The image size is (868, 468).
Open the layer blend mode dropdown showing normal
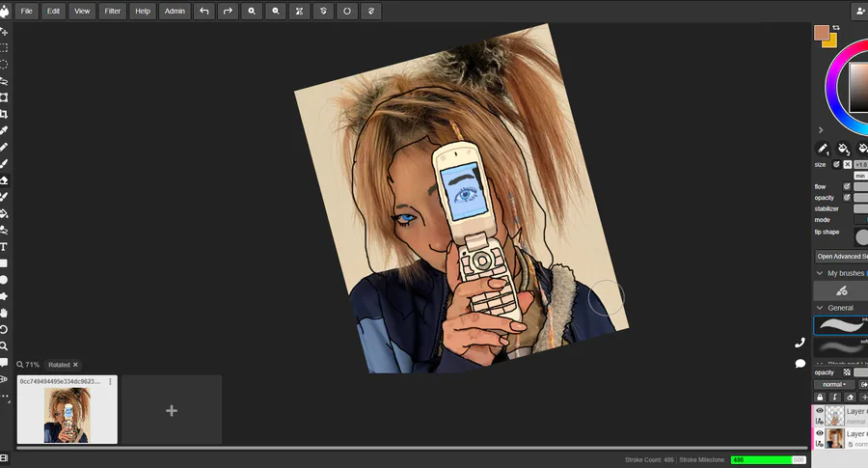[x=833, y=384]
